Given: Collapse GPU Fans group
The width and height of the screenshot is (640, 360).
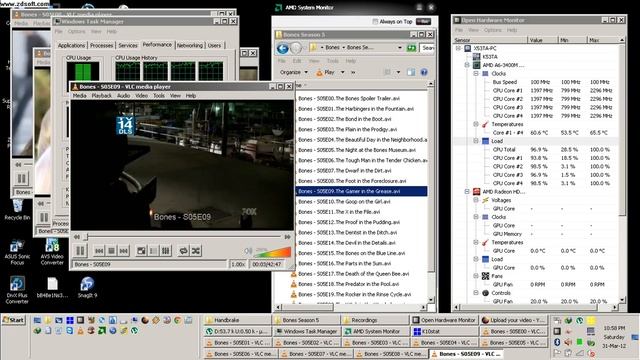Looking at the screenshot, I should (476, 276).
